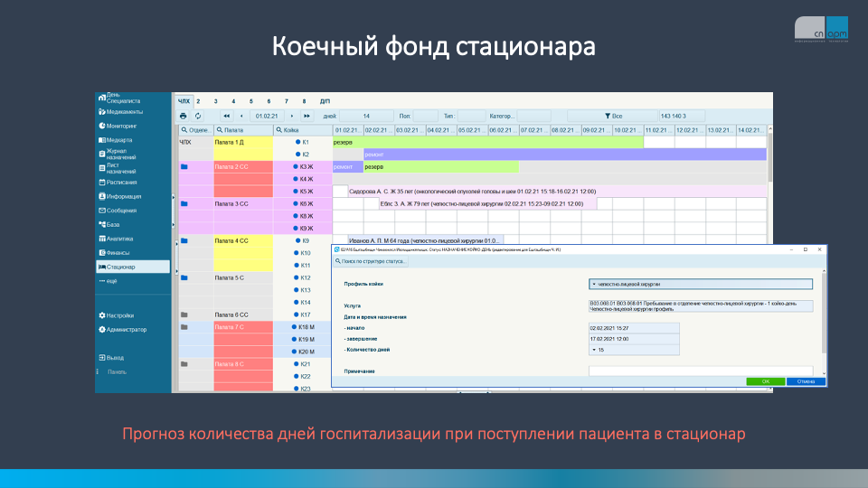Expand sidebar arrow next to База
Image resolution: width=868 pixels, height=488 pixels.
pos(174,225)
